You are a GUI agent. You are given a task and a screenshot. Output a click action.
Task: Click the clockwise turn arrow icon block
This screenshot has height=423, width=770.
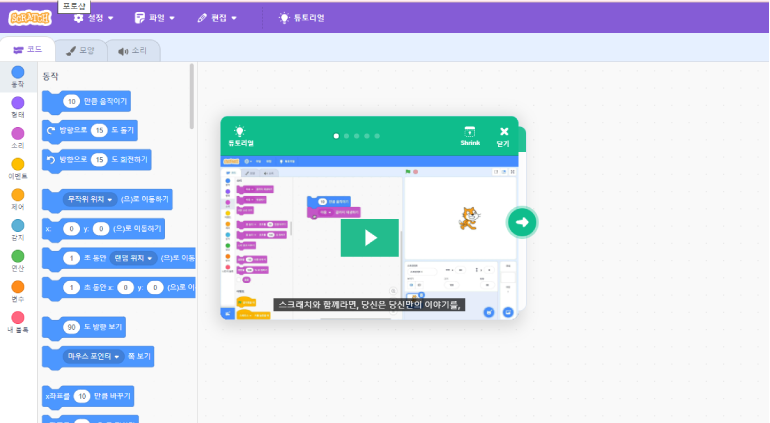51,130
